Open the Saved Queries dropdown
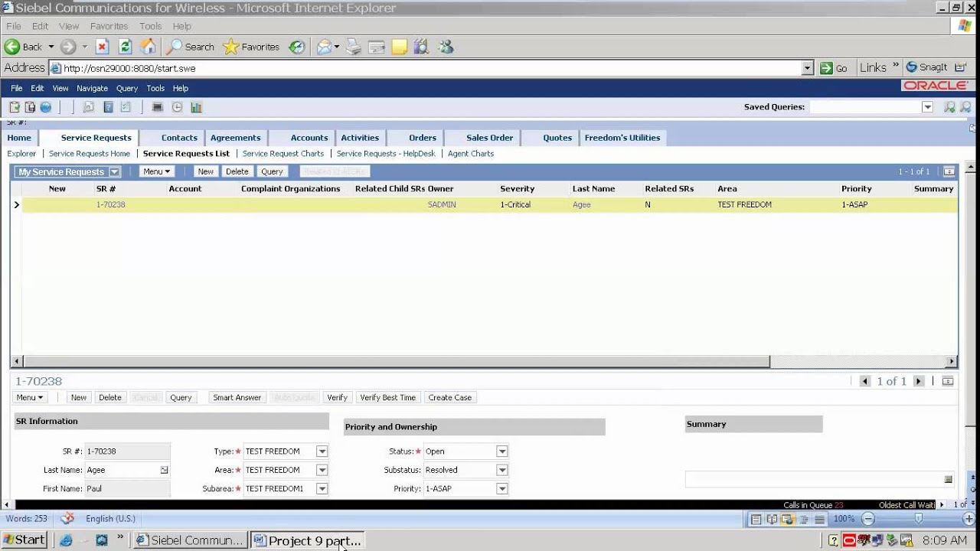 coord(927,107)
